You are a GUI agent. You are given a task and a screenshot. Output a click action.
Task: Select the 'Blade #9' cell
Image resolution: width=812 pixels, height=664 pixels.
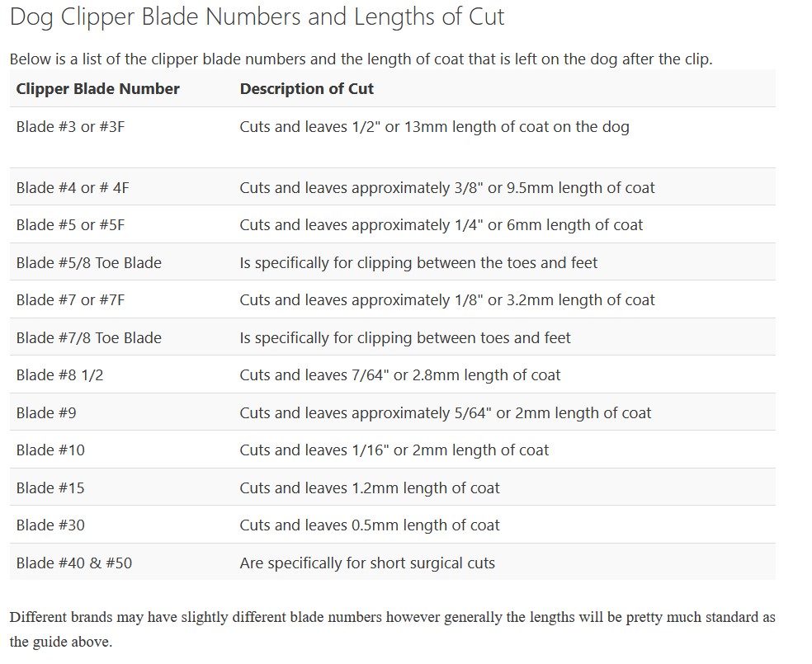point(45,412)
